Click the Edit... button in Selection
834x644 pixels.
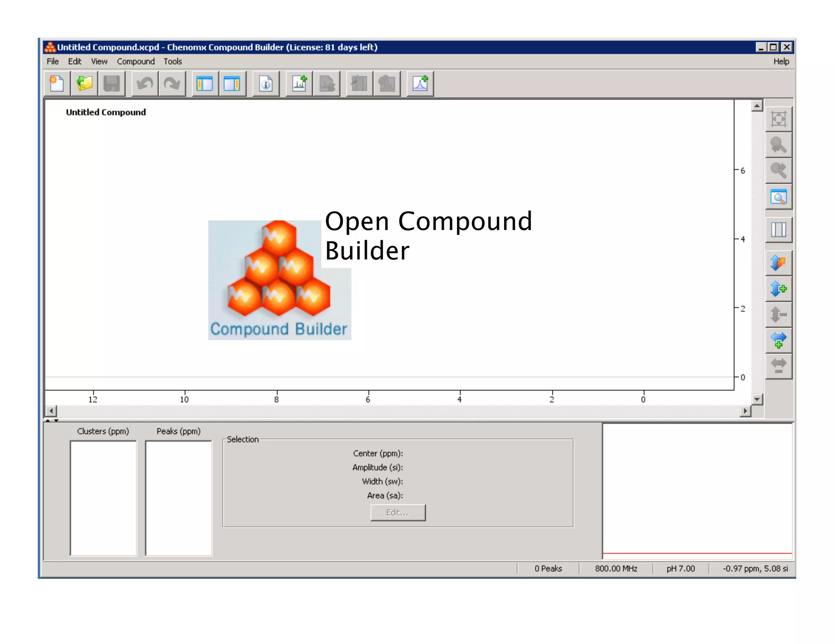click(398, 513)
